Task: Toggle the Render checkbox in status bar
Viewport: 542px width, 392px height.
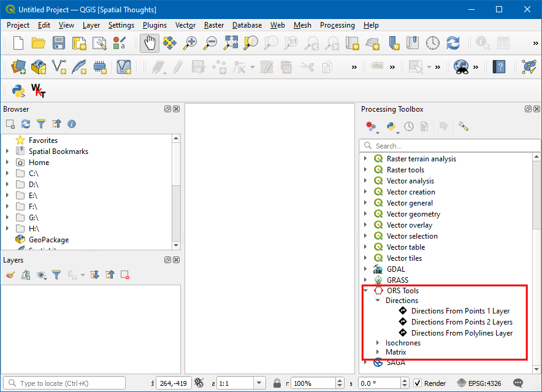Action: point(418,383)
